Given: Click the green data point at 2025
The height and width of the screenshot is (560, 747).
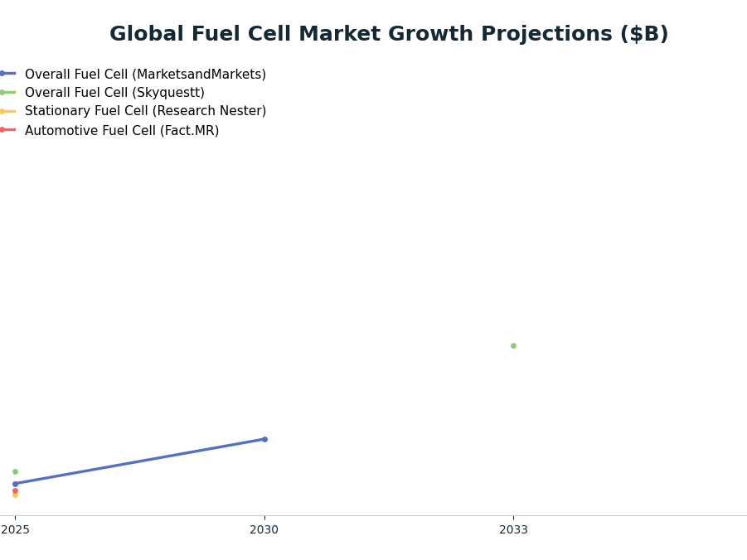Looking at the screenshot, I should point(15,471).
